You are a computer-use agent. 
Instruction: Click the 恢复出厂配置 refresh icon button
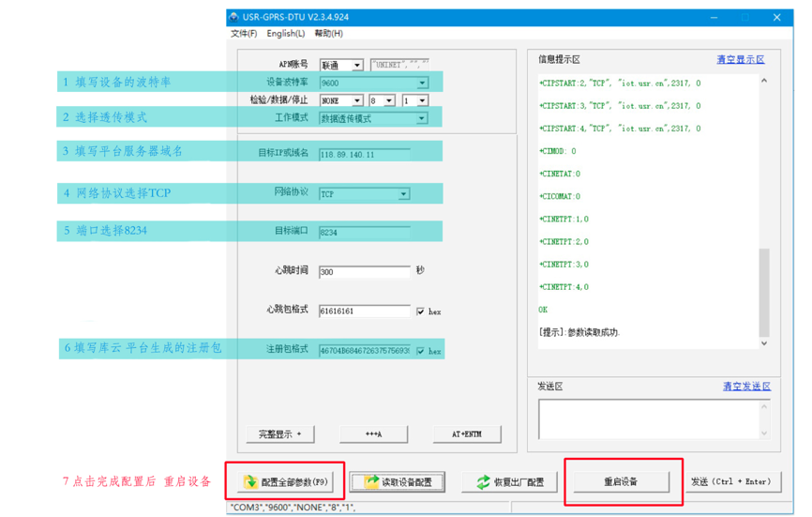(x=509, y=482)
